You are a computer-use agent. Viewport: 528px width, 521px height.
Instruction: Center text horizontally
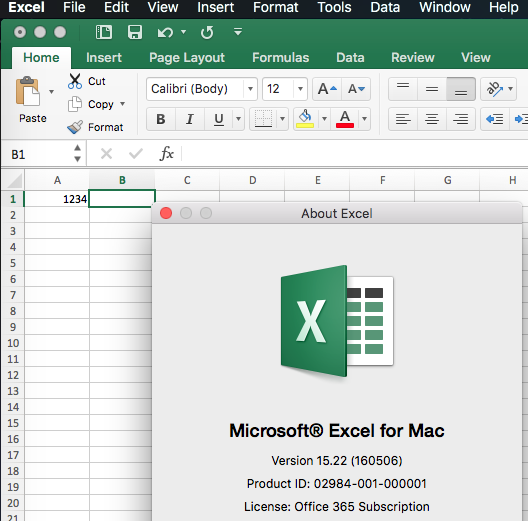(x=432, y=119)
